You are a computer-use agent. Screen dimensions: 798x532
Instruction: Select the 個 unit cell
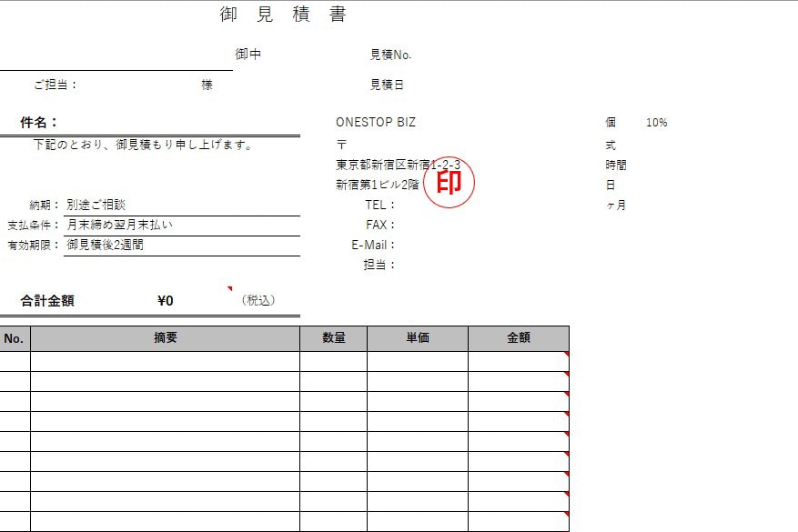click(611, 122)
